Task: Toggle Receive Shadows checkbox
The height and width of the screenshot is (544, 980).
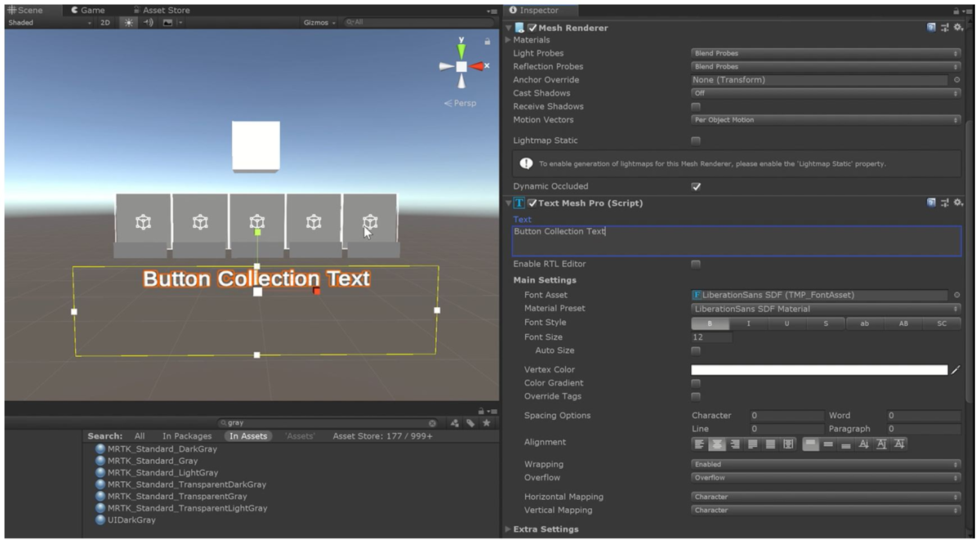Action: tap(696, 106)
